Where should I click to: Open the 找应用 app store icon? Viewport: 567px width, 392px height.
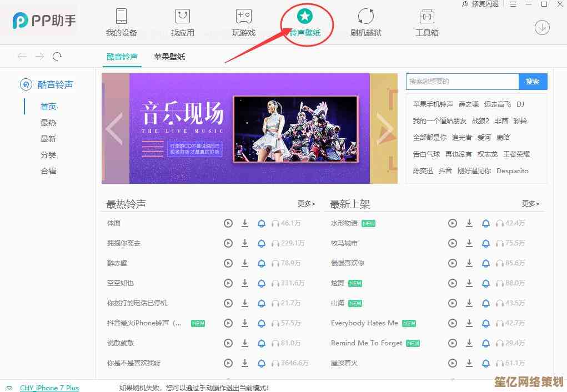[x=182, y=17]
